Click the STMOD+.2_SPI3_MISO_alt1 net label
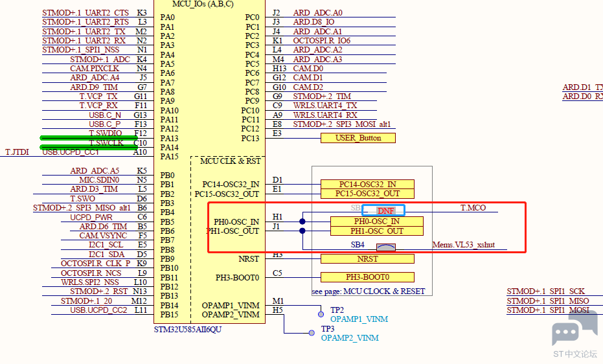This screenshot has height=364, width=603. (82, 208)
